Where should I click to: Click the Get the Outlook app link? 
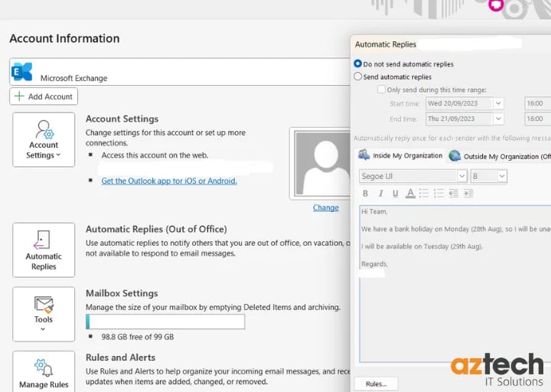pyautogui.click(x=169, y=181)
